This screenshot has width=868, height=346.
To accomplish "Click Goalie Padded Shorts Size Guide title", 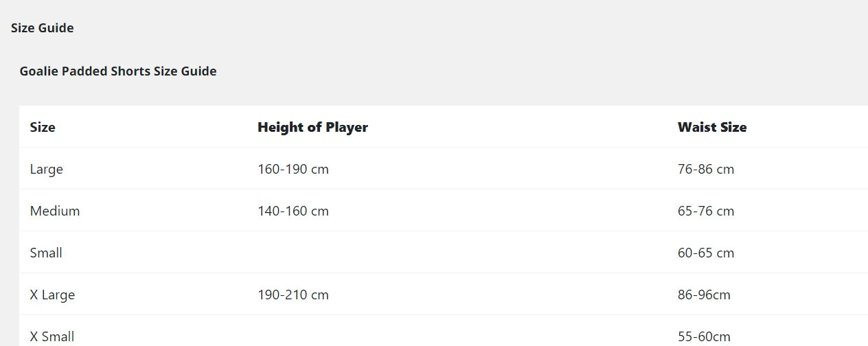I will click(118, 71).
